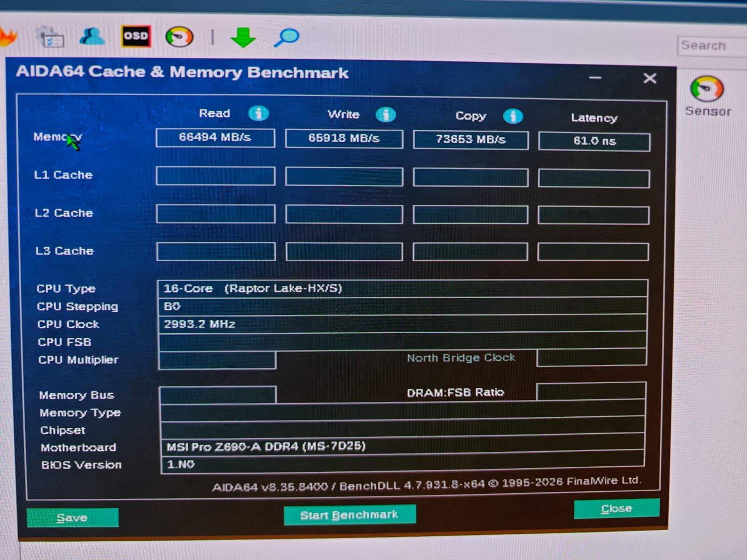Screen dimensions: 747x560
Task: Click the L2 Cache Write field
Action: [x=344, y=214]
